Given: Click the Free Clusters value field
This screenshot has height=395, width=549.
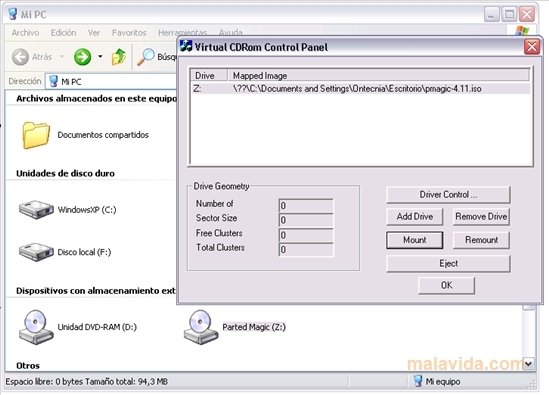Looking at the screenshot, I should (x=306, y=235).
